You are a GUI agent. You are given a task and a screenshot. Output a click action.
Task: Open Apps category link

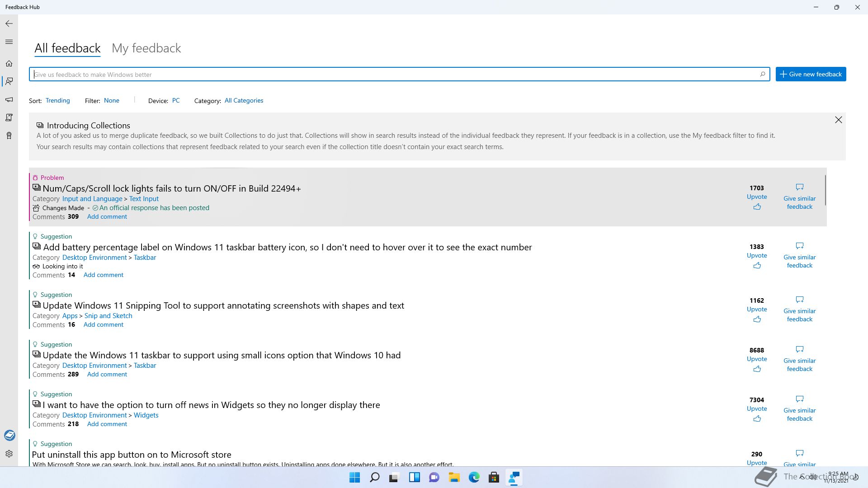[x=70, y=316]
